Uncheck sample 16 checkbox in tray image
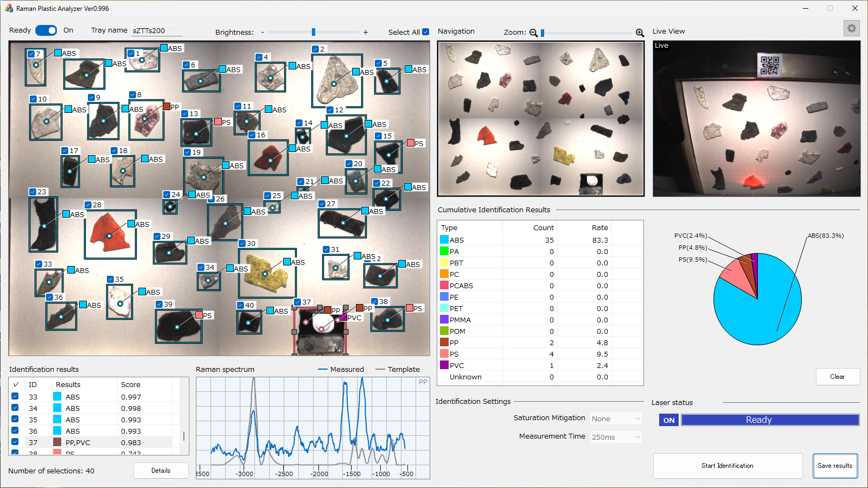Viewport: 868px width, 488px height. coord(252,135)
